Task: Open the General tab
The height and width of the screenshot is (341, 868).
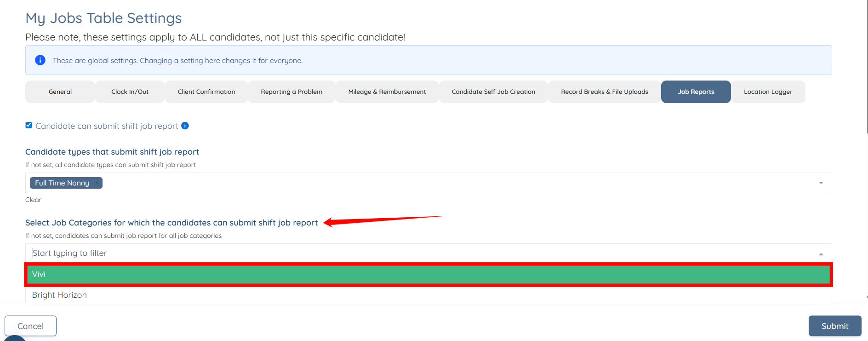Action: (60, 92)
